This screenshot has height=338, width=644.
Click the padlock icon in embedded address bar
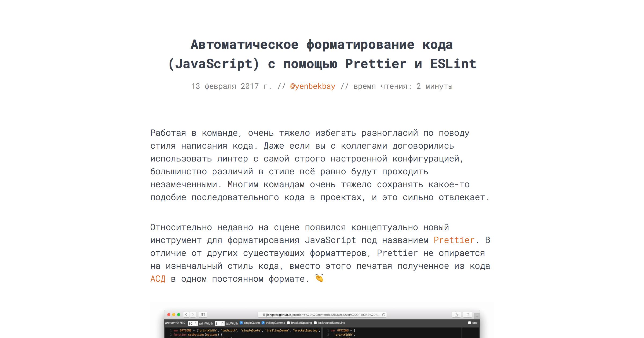pos(264,315)
